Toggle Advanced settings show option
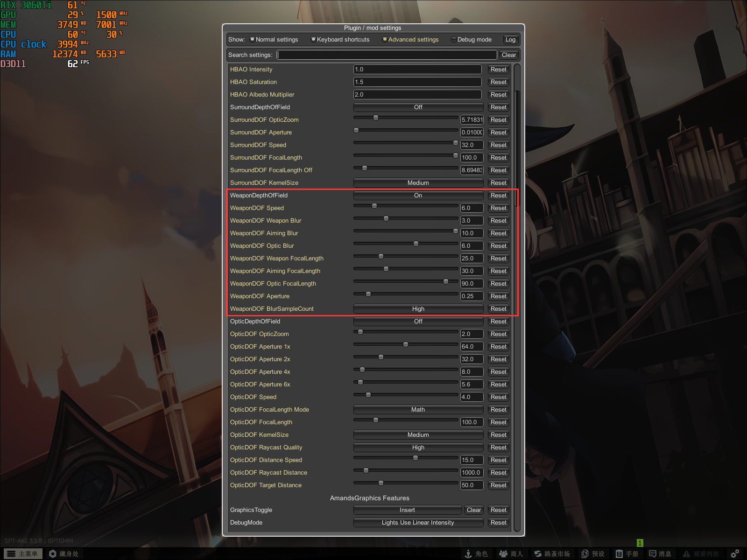 (410, 40)
